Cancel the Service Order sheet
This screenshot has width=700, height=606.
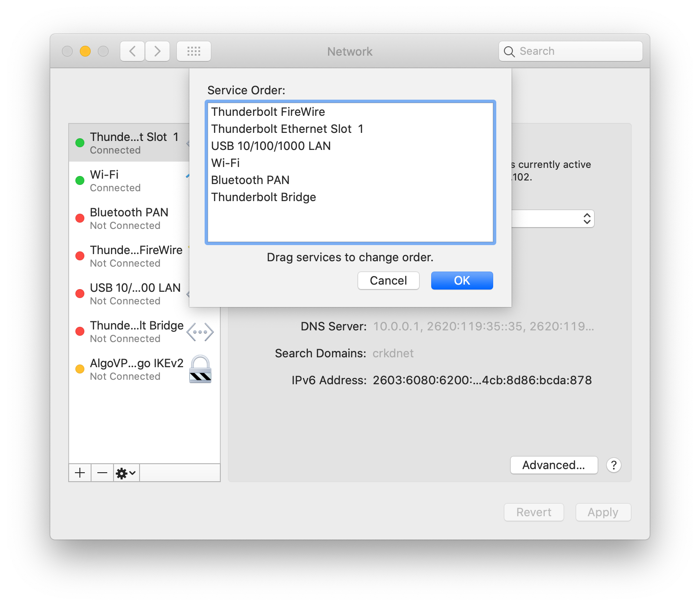(x=388, y=281)
